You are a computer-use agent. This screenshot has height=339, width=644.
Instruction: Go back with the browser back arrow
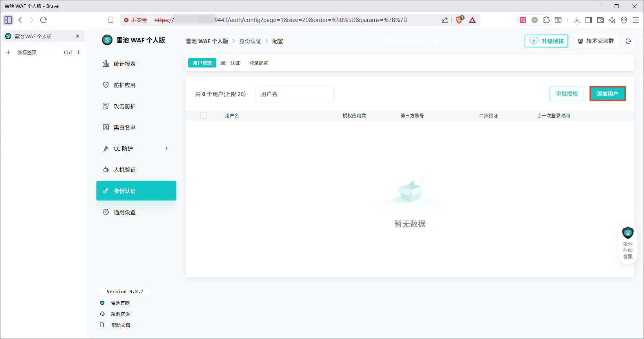click(x=20, y=20)
